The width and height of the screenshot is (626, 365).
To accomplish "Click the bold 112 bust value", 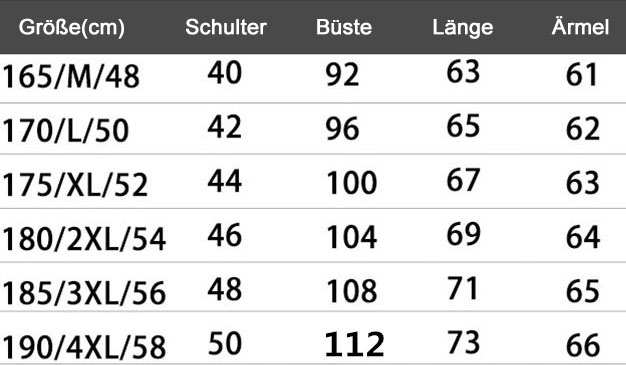I will (x=355, y=344).
